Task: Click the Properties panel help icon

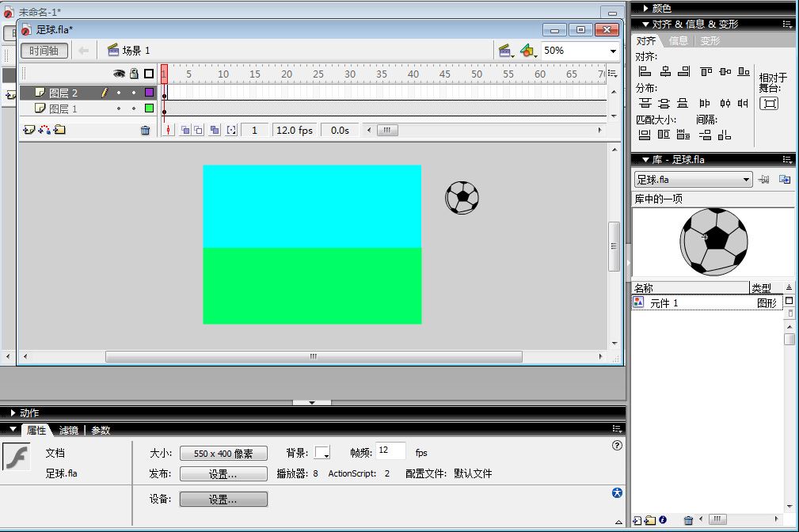Action: (617, 446)
